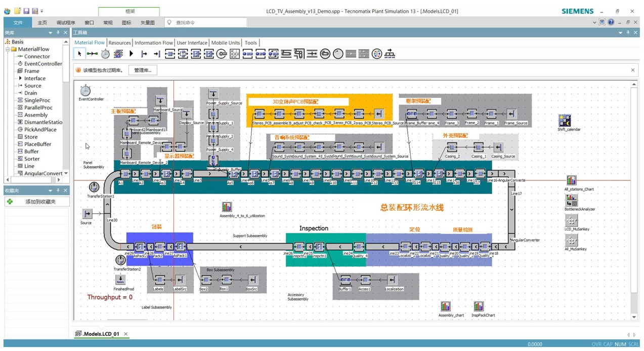Image resolution: width=644 pixels, height=351 pixels.
Task: Open the 调试程序 ribbon tab
Action: click(66, 23)
